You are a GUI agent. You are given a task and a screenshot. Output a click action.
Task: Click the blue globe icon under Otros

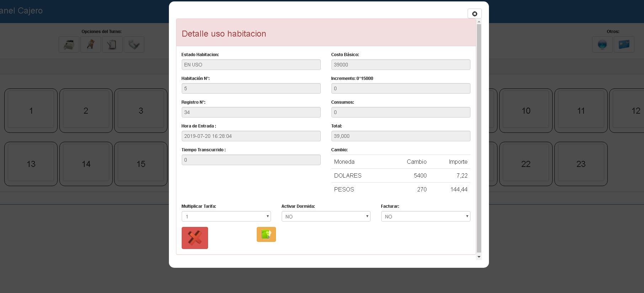point(602,44)
